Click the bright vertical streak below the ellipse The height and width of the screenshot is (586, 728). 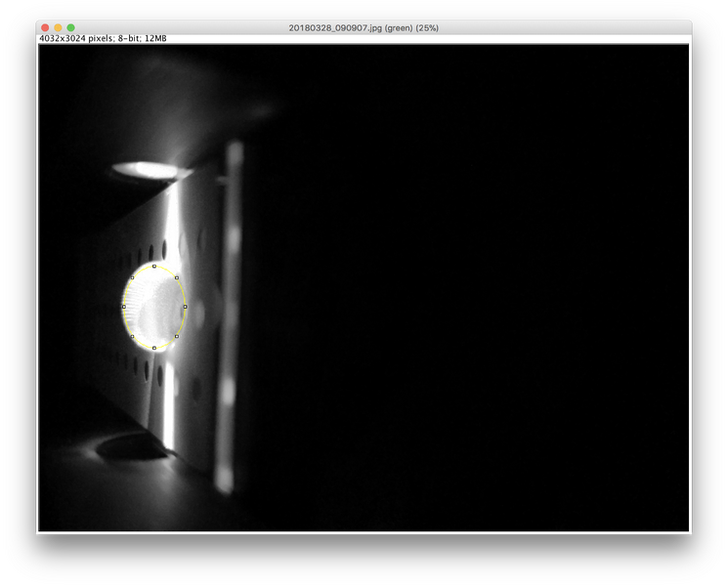pos(169,400)
